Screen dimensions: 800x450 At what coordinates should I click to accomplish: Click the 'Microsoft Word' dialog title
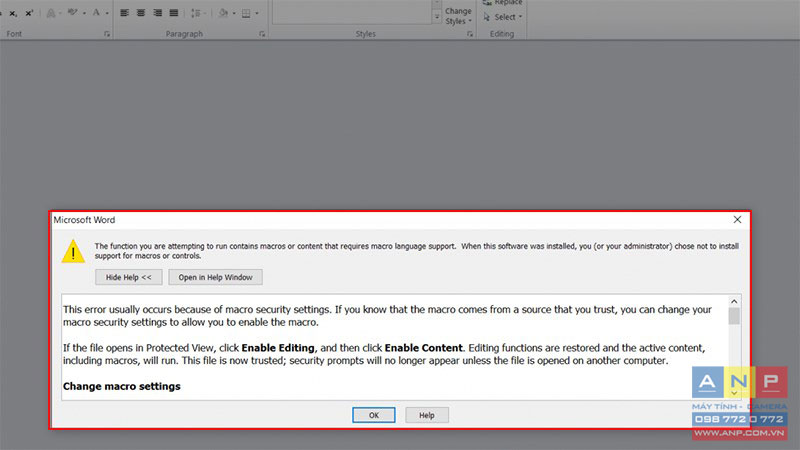(x=84, y=220)
